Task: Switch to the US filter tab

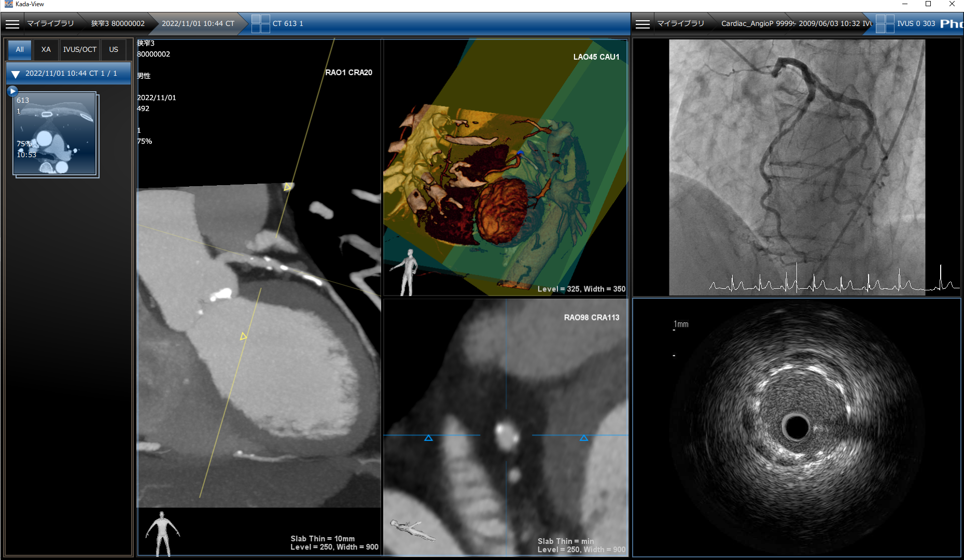Action: point(114,50)
